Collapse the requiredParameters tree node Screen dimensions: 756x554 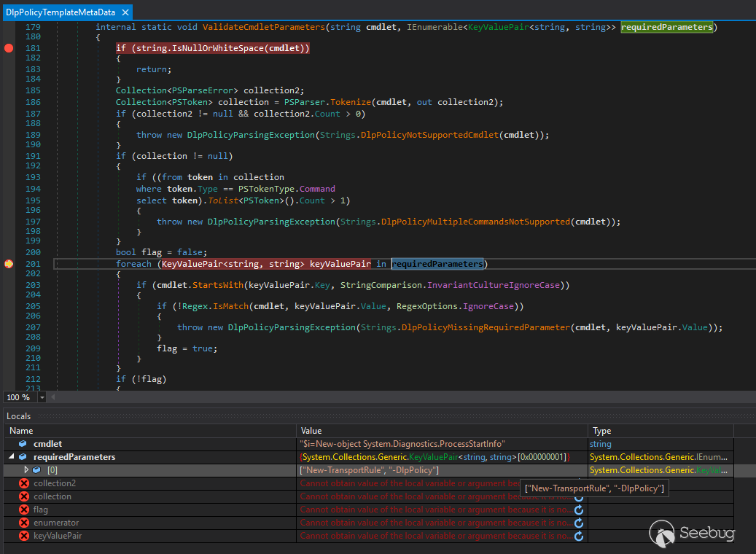[11, 456]
